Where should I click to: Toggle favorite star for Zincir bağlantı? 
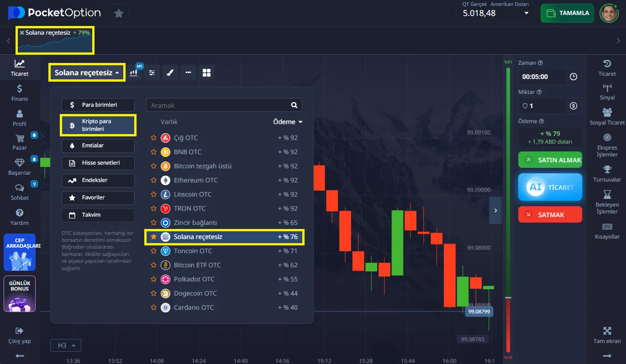(x=153, y=223)
